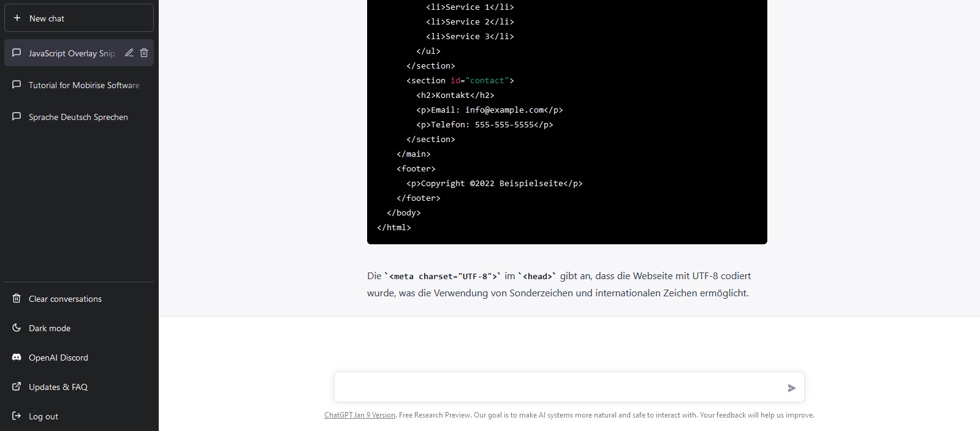Open Tutorial for Mobirise Software conversation

tap(84, 85)
